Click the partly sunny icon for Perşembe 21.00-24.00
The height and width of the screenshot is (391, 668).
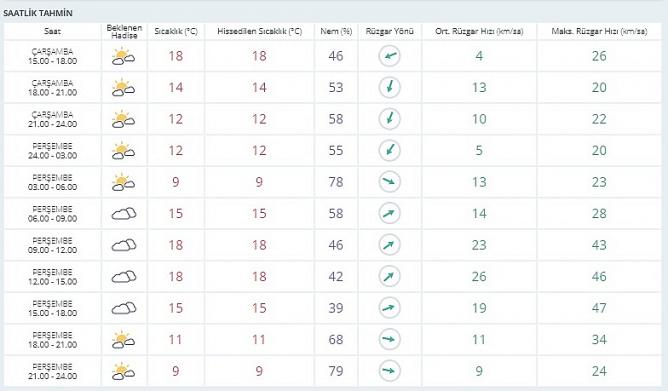124,371
